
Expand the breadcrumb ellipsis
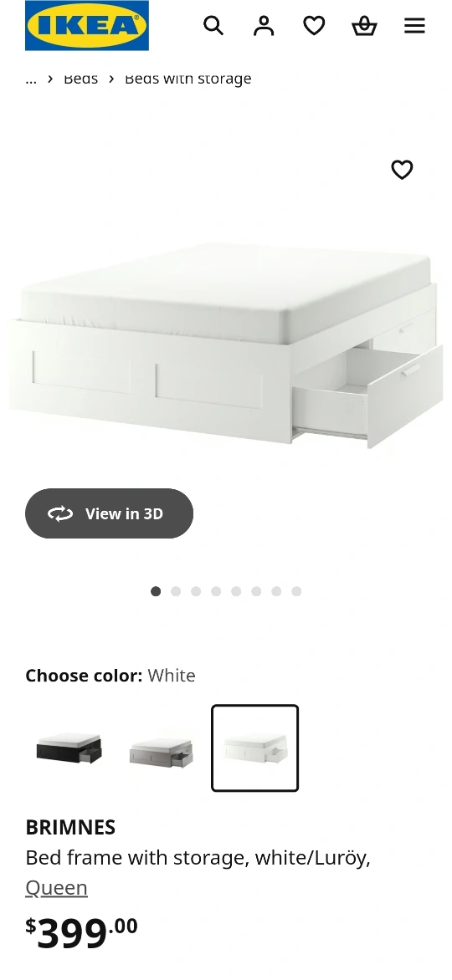pos(31,79)
